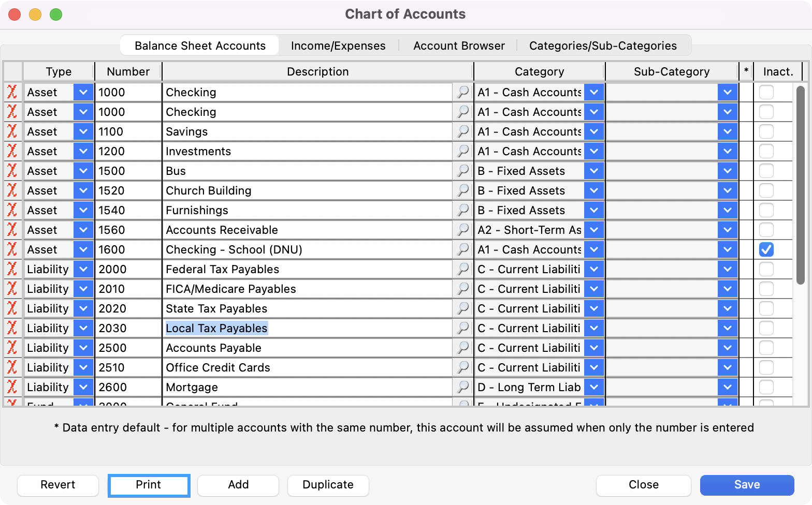This screenshot has width=812, height=505.
Task: Click the red X delete icon for Savings
Action: [12, 131]
